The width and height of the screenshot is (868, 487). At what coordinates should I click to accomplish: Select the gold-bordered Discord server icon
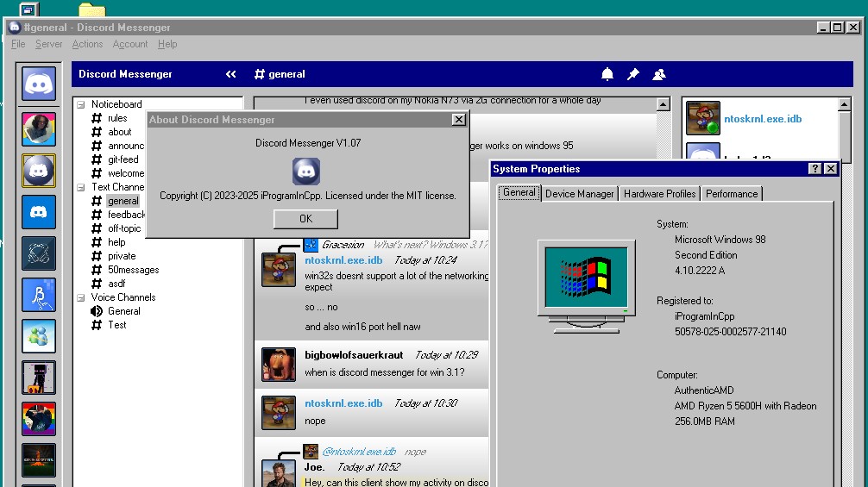tap(39, 171)
